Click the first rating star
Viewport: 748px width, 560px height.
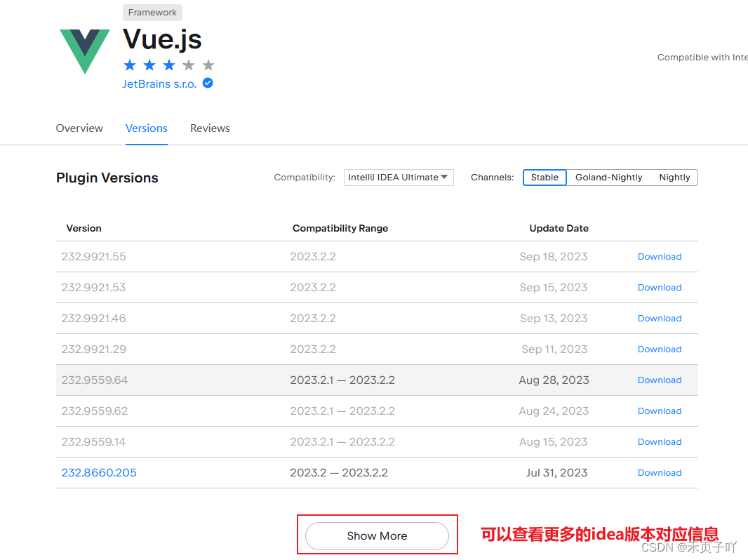coord(130,65)
